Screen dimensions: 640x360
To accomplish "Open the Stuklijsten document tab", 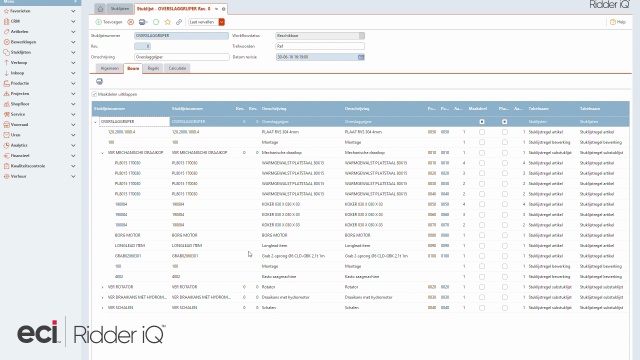I will coord(120,9).
